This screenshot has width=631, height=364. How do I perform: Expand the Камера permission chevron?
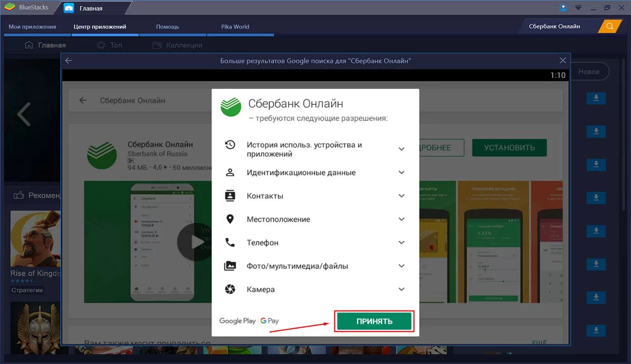pos(401,289)
